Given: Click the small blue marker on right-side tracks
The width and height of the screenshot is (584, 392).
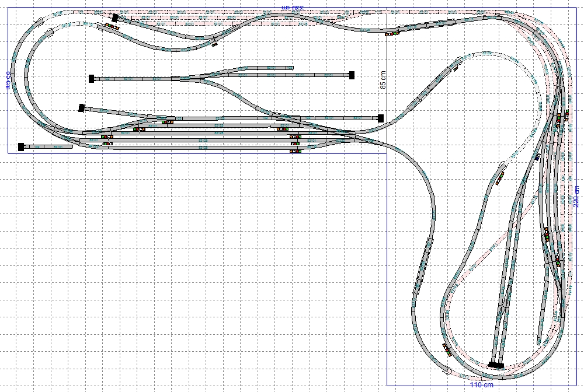Looking at the screenshot, I should point(537,156).
